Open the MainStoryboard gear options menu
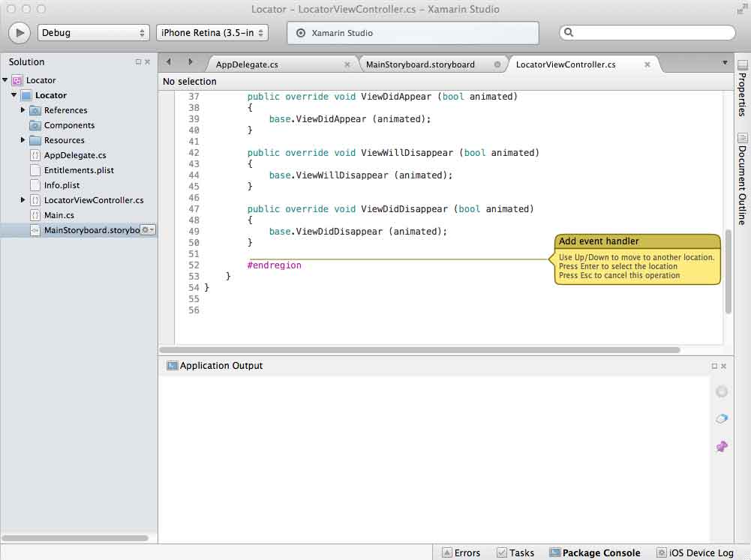751x560 pixels. (x=148, y=229)
